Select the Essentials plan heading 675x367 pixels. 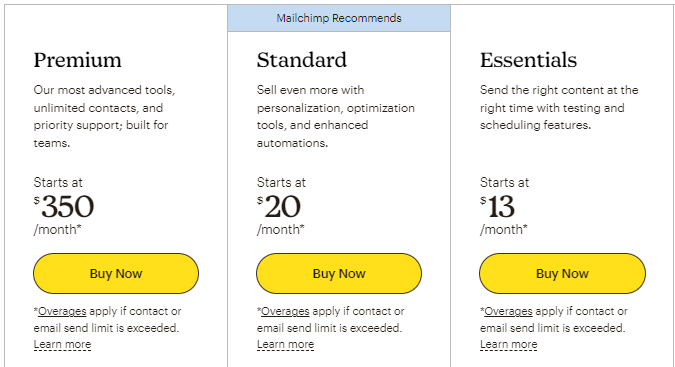(x=528, y=60)
